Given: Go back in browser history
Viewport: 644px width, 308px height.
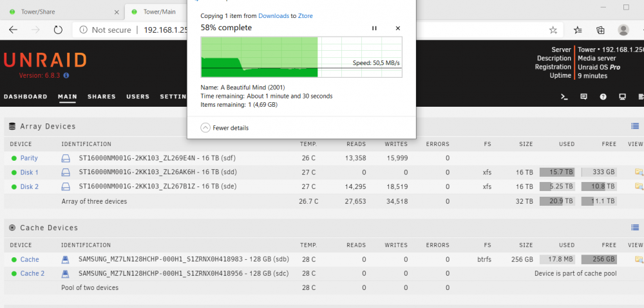Looking at the screenshot, I should 13,30.
